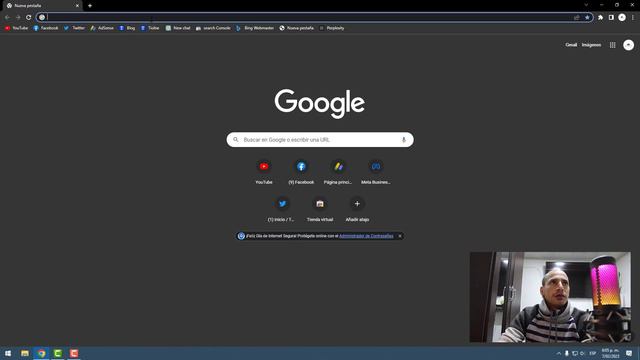Click the magnifier icon in the search box
This screenshot has width=640, height=360.
[236, 140]
